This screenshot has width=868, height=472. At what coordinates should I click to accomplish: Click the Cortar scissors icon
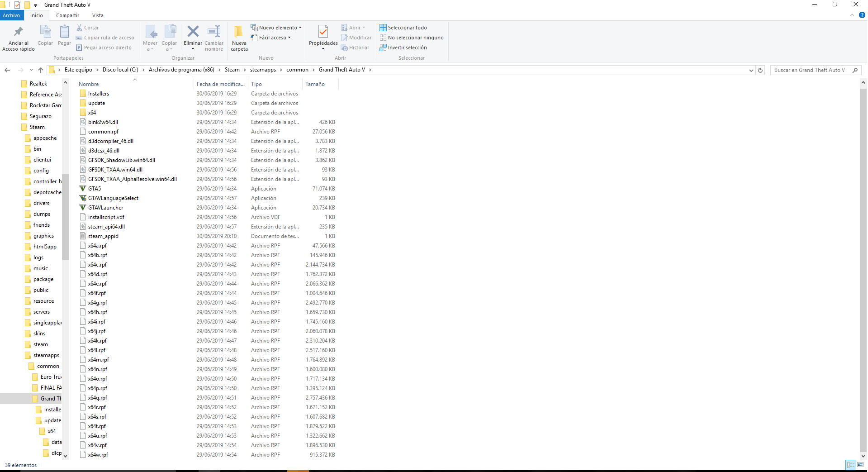[80, 28]
